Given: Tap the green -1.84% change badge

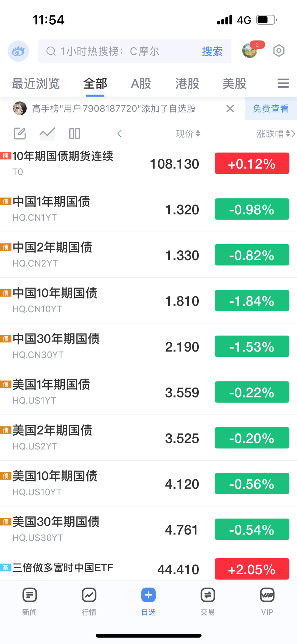Looking at the screenshot, I should [252, 301].
